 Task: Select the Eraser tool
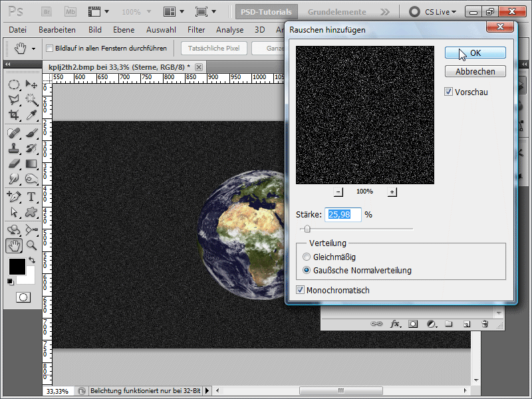pos(13,164)
